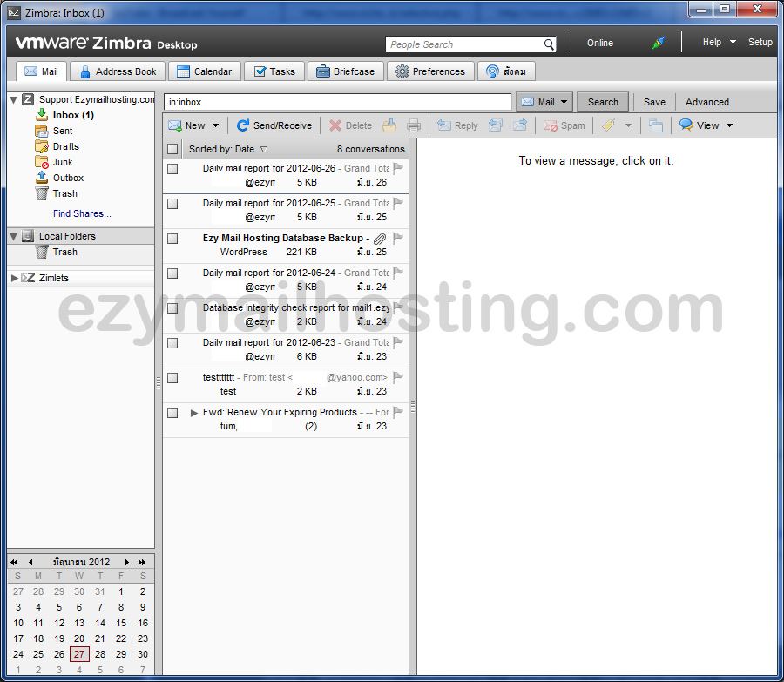Flag the Daily mail report 2012-06-25 message

click(x=398, y=203)
